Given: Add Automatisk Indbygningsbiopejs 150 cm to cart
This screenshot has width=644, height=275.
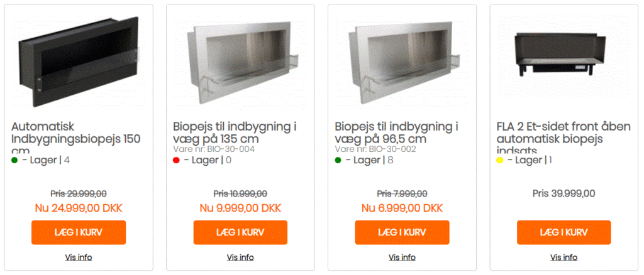Looking at the screenshot, I should click(x=79, y=232).
